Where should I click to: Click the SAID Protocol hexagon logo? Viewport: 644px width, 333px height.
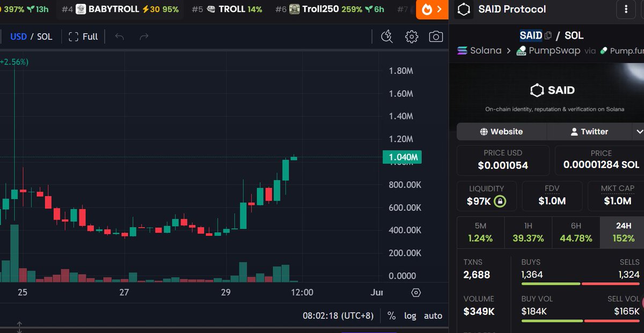pos(464,9)
